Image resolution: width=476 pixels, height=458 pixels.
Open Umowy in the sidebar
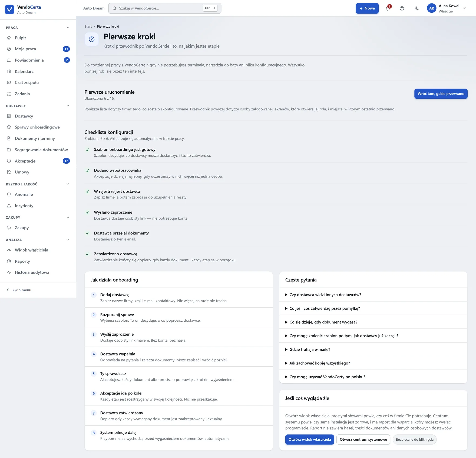tap(38, 172)
